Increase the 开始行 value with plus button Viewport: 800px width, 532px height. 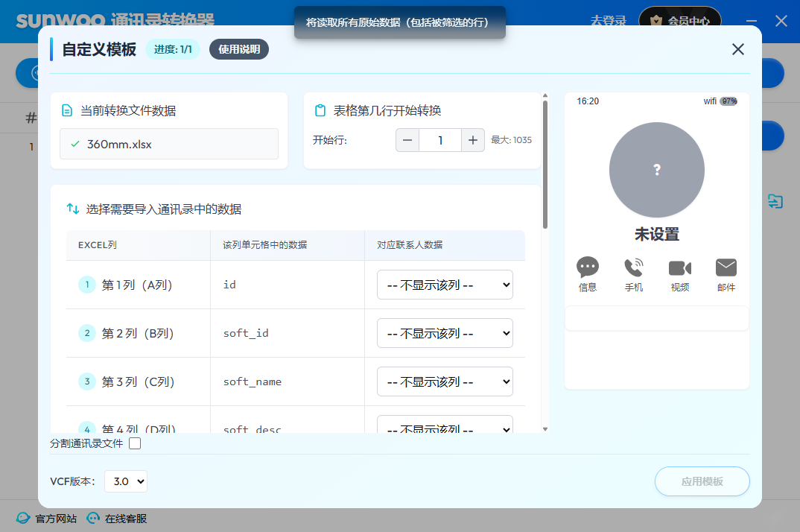coord(472,140)
